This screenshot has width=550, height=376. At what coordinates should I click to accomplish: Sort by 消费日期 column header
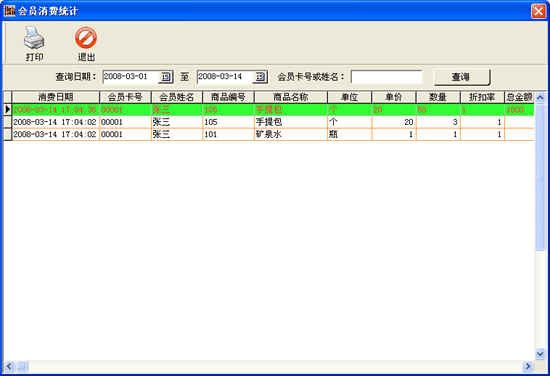pyautogui.click(x=56, y=97)
